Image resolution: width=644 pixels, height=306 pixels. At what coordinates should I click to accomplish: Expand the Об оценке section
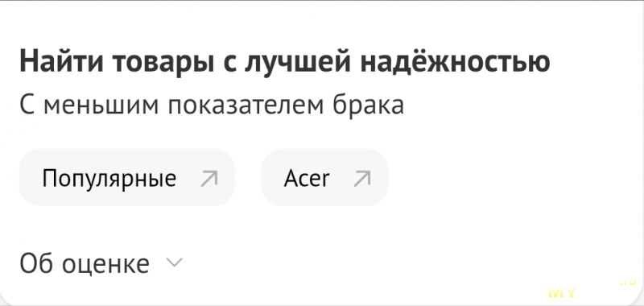[101, 263]
